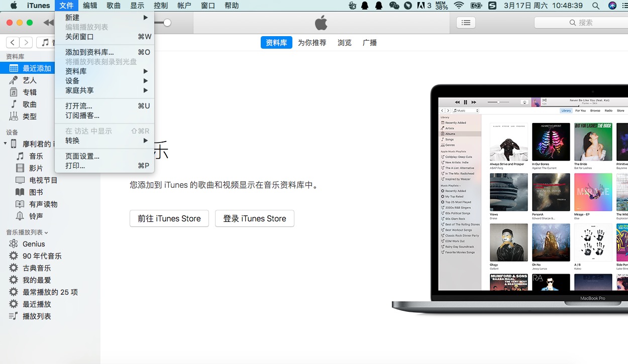The image size is (628, 364).
Task: Open the Sogou input method icon
Action: [492, 6]
